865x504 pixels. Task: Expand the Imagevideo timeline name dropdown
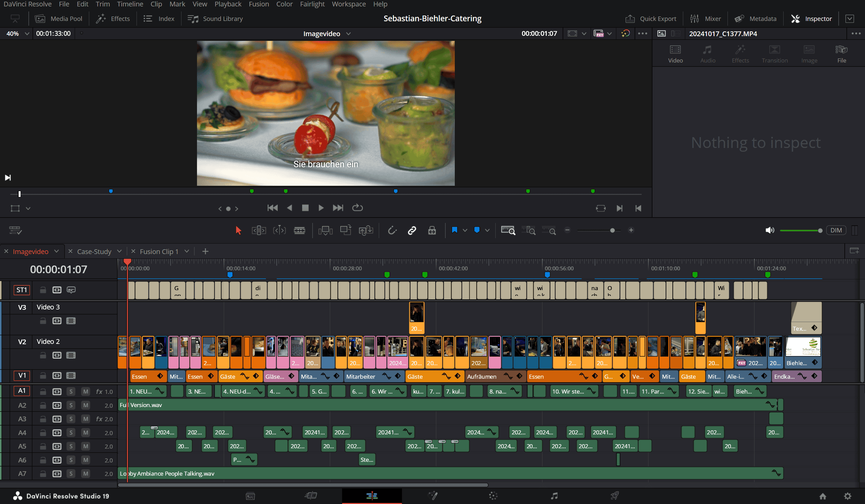(x=348, y=34)
